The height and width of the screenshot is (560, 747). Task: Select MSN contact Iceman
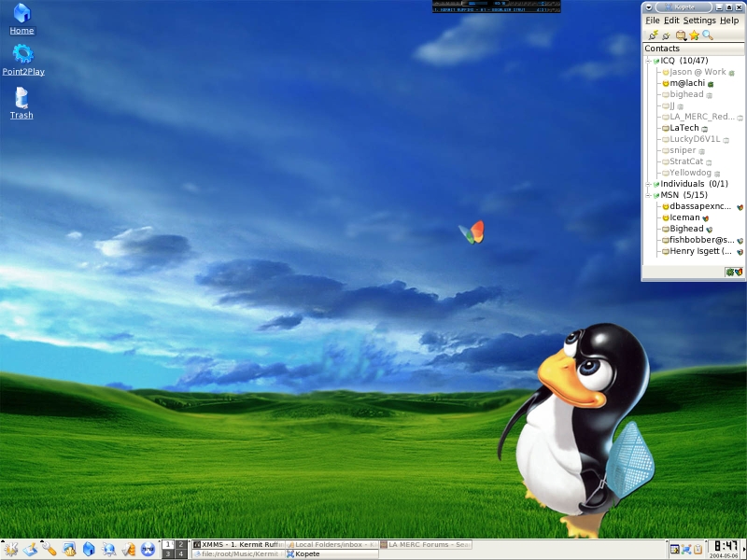pos(684,217)
